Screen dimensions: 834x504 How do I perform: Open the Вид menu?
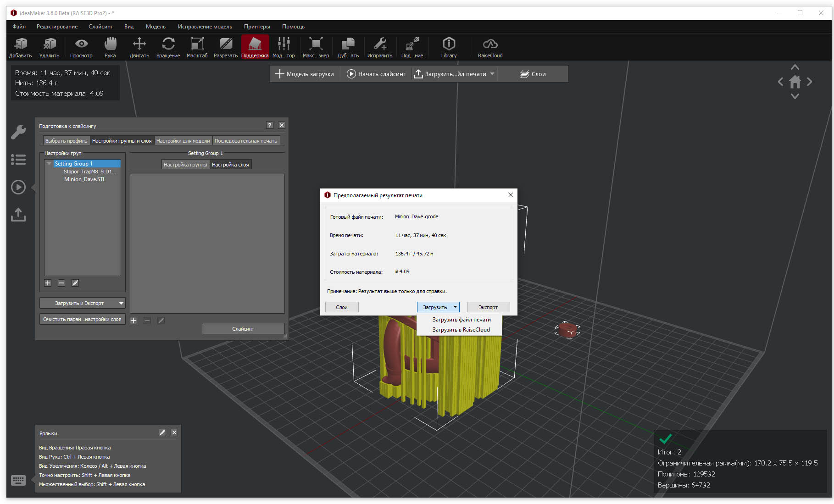[x=129, y=27]
